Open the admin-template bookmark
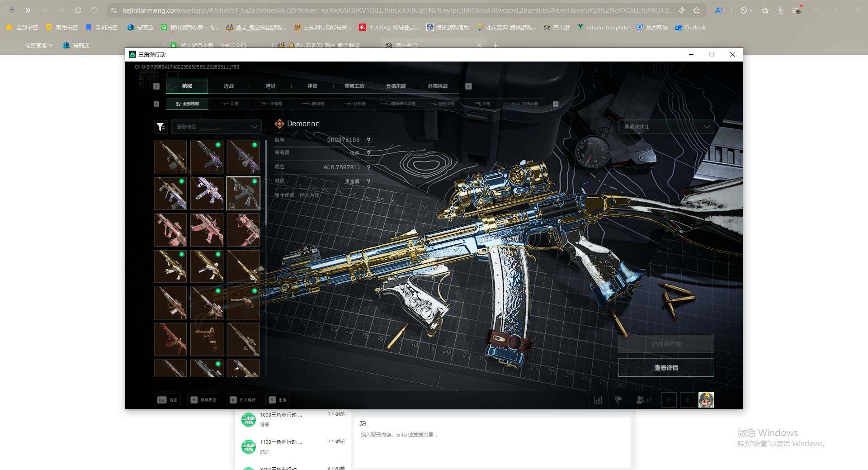868x470 pixels. (x=603, y=28)
